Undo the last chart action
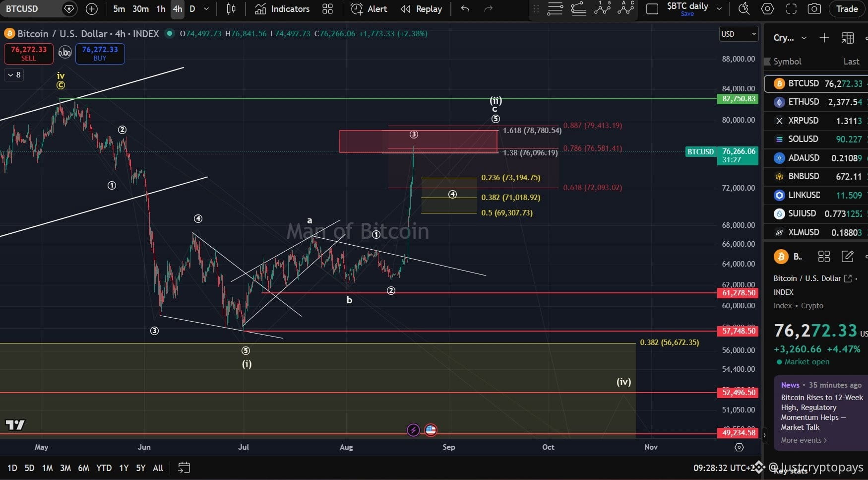Screen dimensions: 868x480 [x=465, y=9]
